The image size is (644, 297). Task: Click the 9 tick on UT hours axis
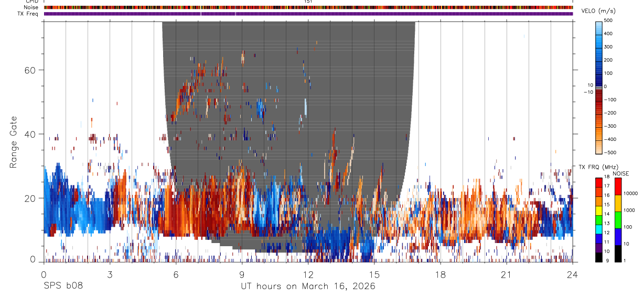242,274
